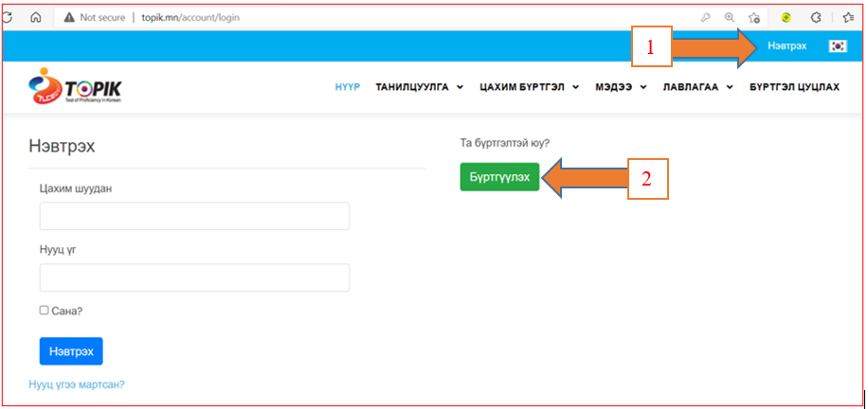Expand the ТАНИЛЦУУЛГА dropdown menu
The image size is (868, 409).
point(419,87)
